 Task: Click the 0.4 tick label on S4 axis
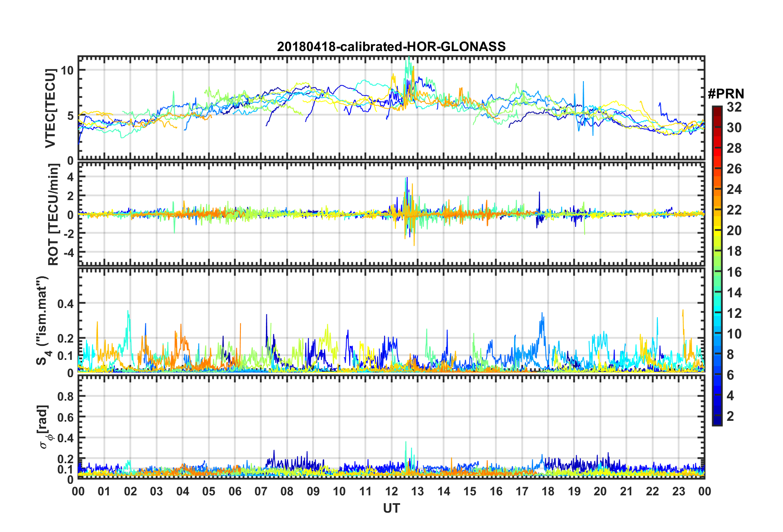[65, 304]
